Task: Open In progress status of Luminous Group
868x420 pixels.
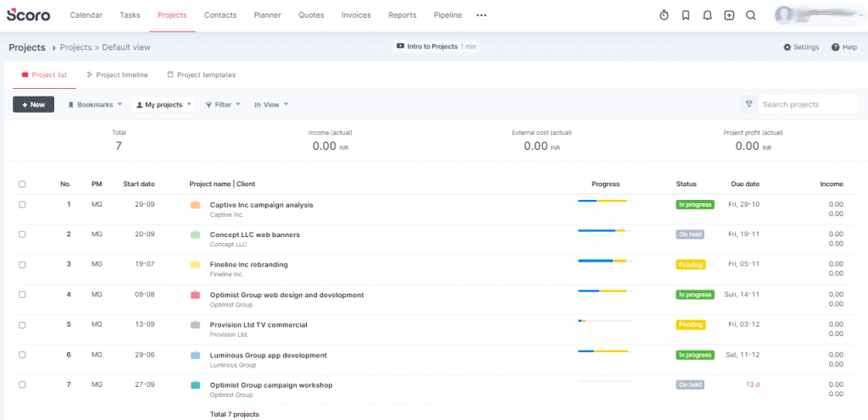Action: (x=695, y=355)
